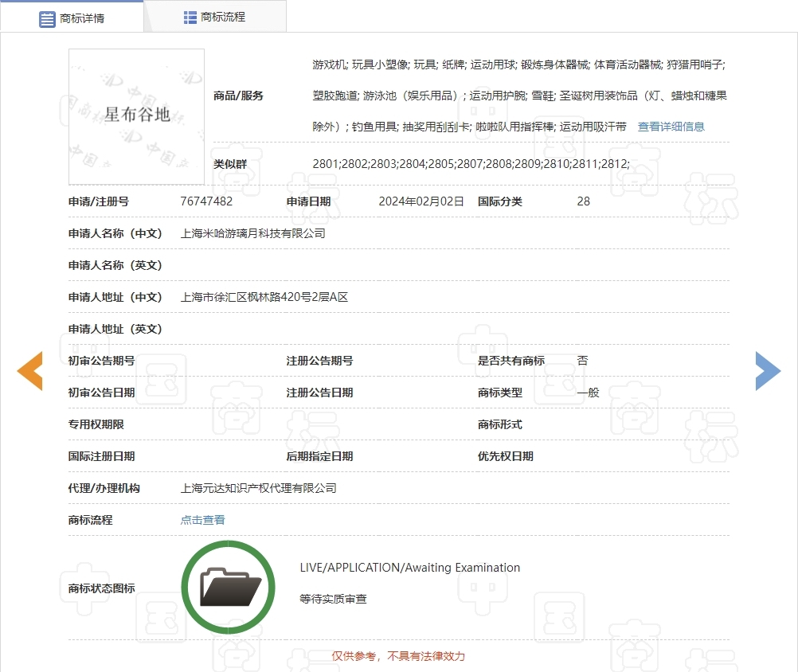This screenshot has width=798, height=672.
Task: Click the red 仅供参考 disclaimer text
Action: pyautogui.click(x=398, y=656)
